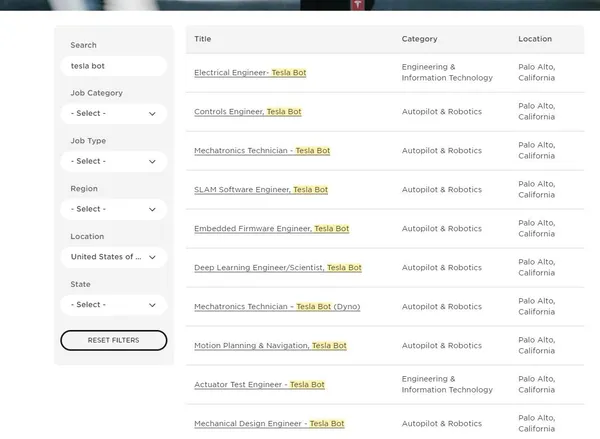600x439 pixels.
Task: Click the Location label in the filter panel
Action: 87,237
